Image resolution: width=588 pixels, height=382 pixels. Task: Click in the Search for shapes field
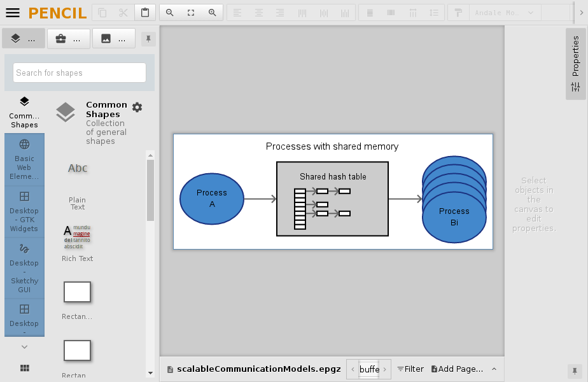(80, 73)
